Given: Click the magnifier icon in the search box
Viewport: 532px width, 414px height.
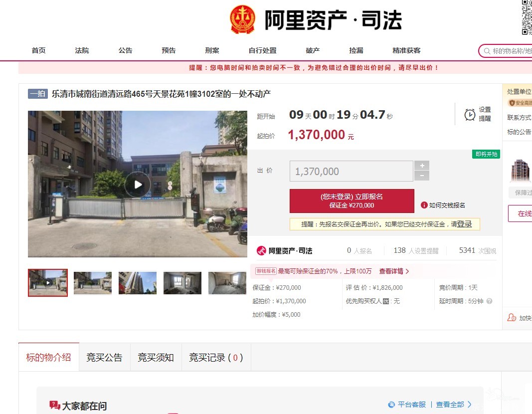Looking at the screenshot, I should [486, 51].
